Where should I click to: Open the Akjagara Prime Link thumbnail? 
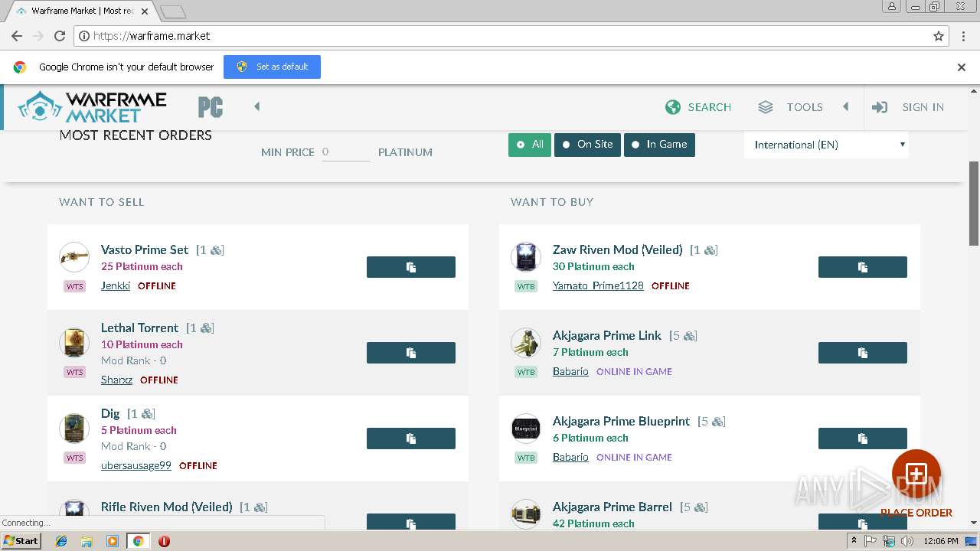(x=526, y=343)
